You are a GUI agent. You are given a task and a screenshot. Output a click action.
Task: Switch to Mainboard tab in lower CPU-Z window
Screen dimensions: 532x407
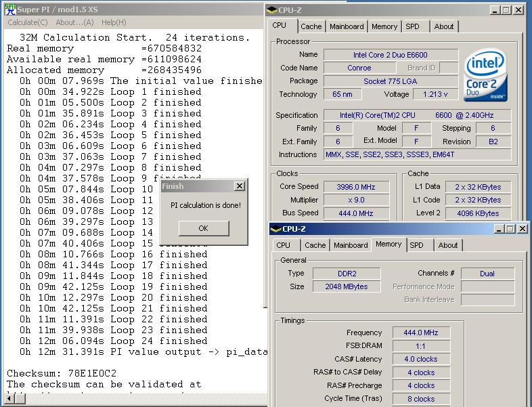[351, 245]
